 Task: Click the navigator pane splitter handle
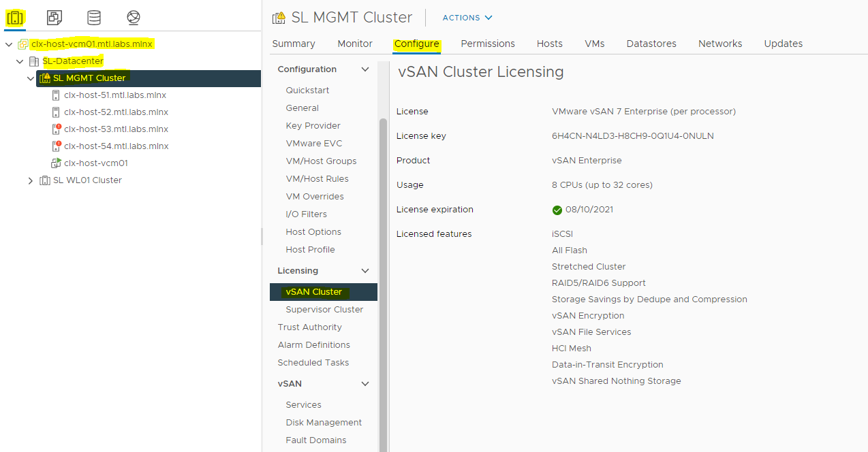(262, 236)
